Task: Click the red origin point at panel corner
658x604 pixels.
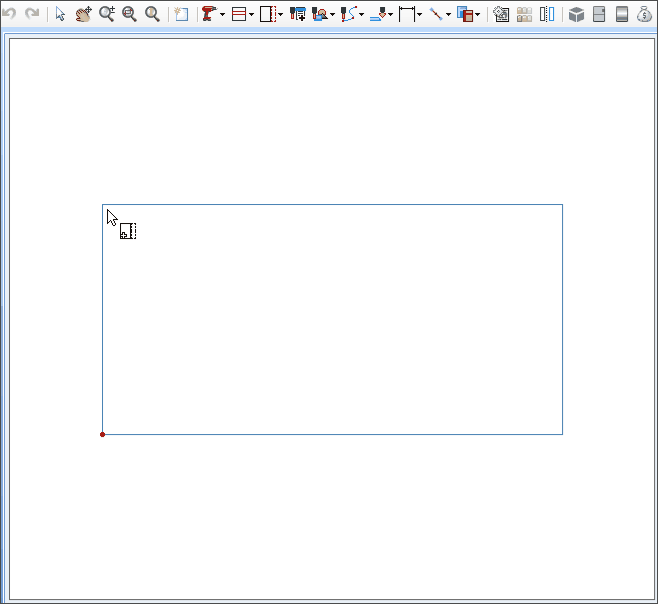Action: click(x=102, y=434)
